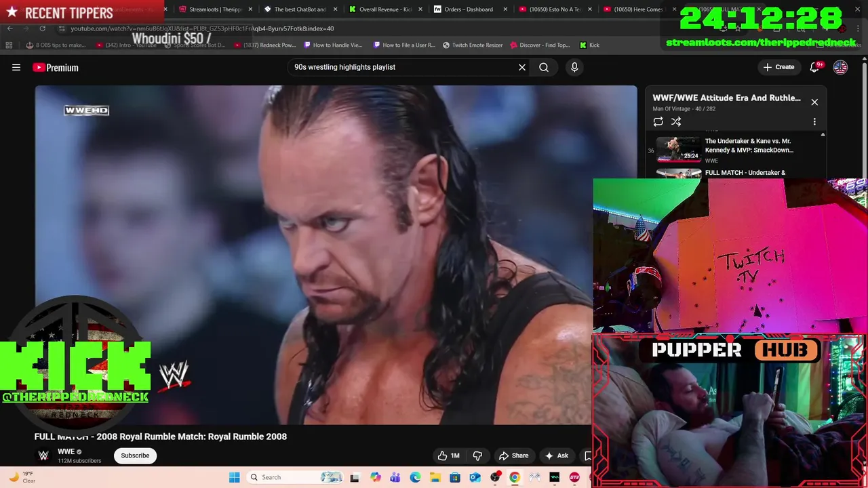868x488 pixels.
Task: Open 'How to Handle Vie...' bookmark
Action: coord(333,45)
